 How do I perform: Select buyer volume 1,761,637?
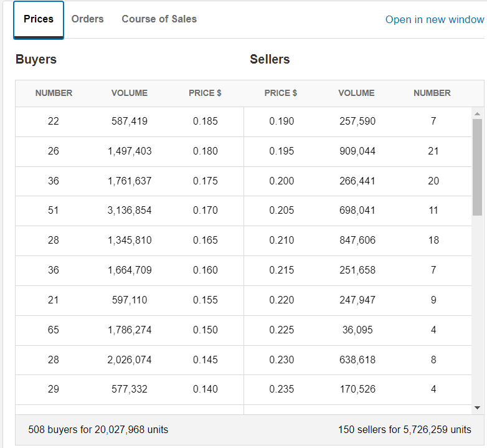tap(130, 181)
